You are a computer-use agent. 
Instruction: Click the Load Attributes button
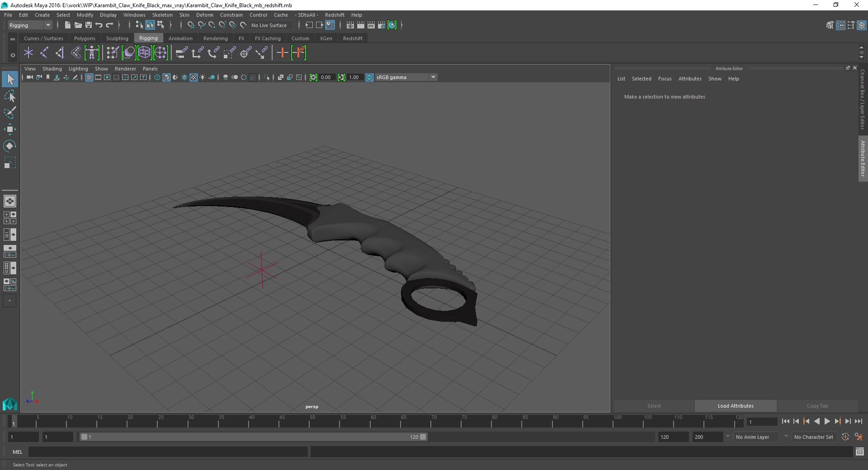[736, 406]
